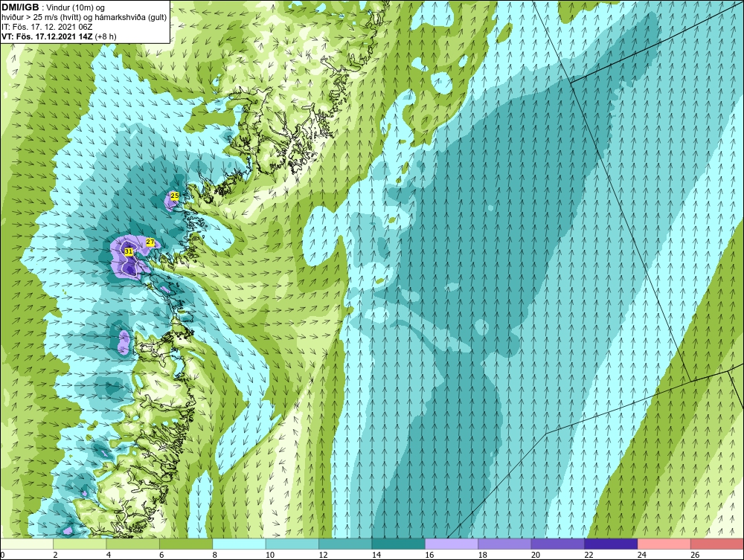This screenshot has height=560, width=744.
Task: Click the legend scale value 24
Action: (642, 555)
